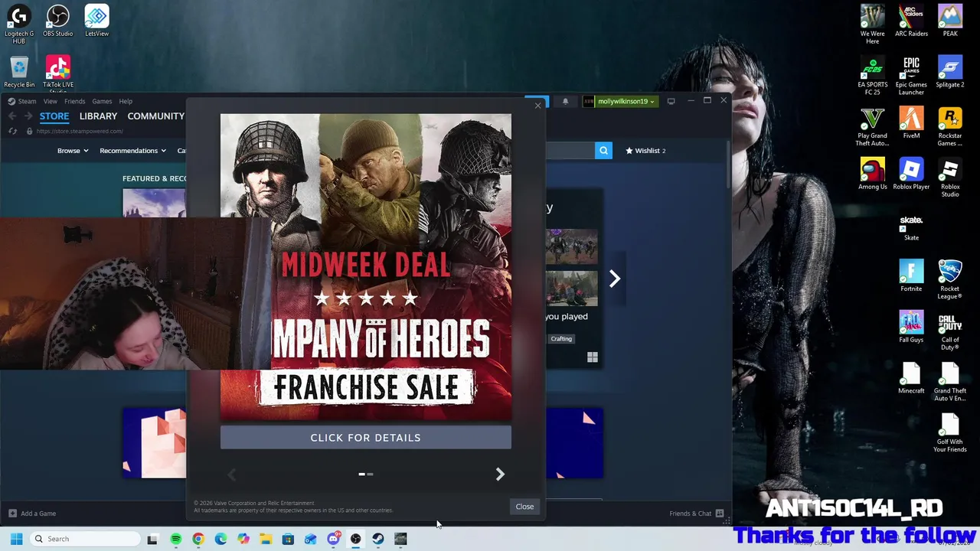Click the Steam store search magnifier button

603,151
